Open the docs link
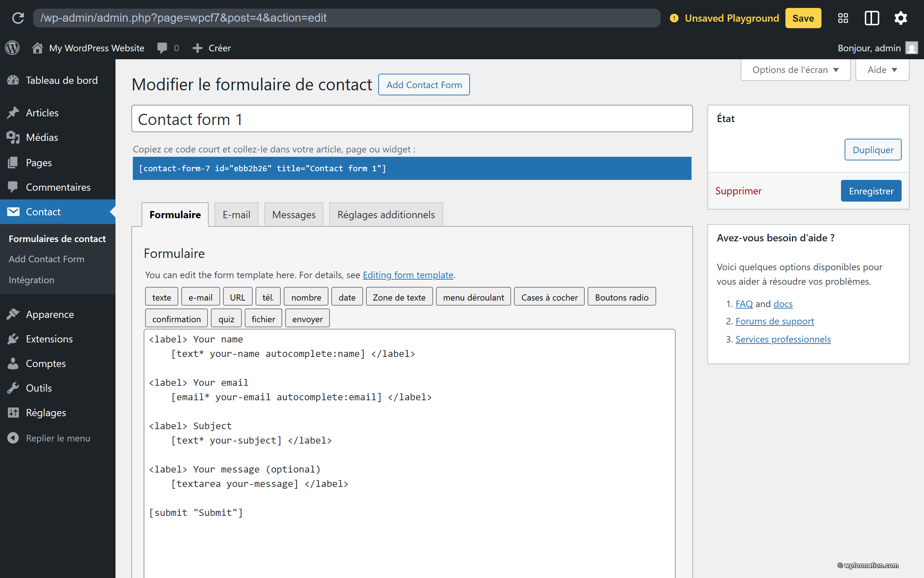 tap(783, 303)
